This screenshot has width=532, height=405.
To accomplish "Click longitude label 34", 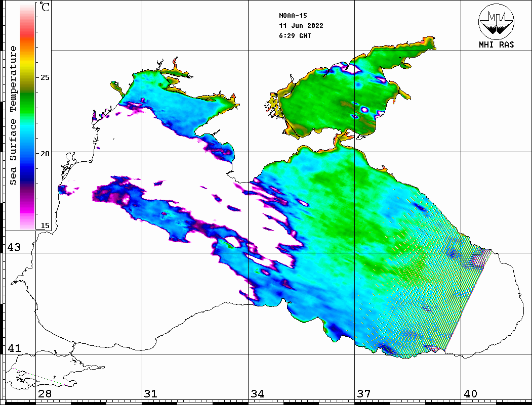I will coord(257,394).
